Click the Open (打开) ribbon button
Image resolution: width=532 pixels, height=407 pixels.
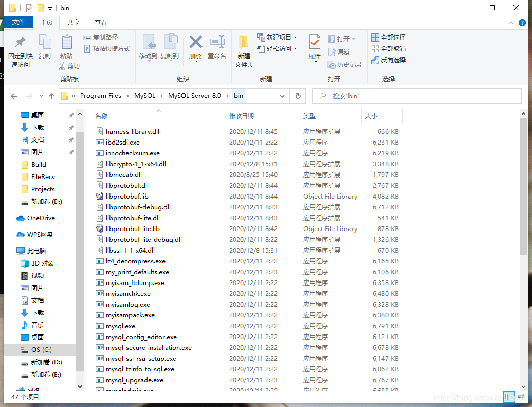click(342, 39)
